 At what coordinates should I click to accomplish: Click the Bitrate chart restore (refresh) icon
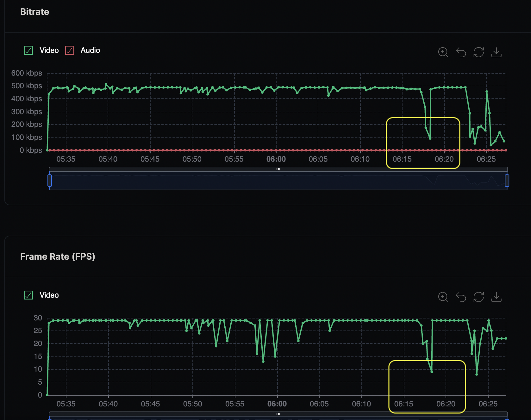pos(478,52)
